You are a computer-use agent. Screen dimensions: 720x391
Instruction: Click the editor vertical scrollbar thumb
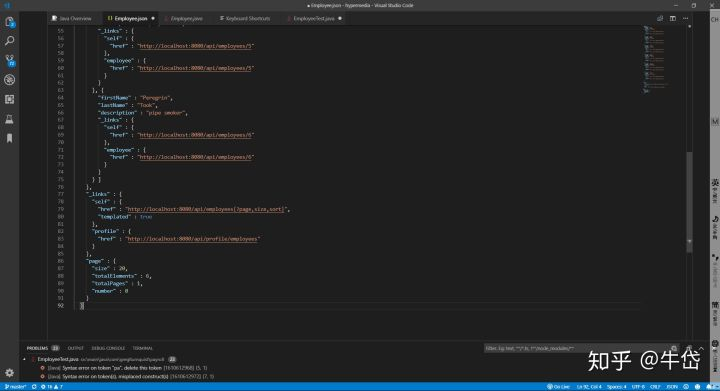pyautogui.click(x=689, y=202)
